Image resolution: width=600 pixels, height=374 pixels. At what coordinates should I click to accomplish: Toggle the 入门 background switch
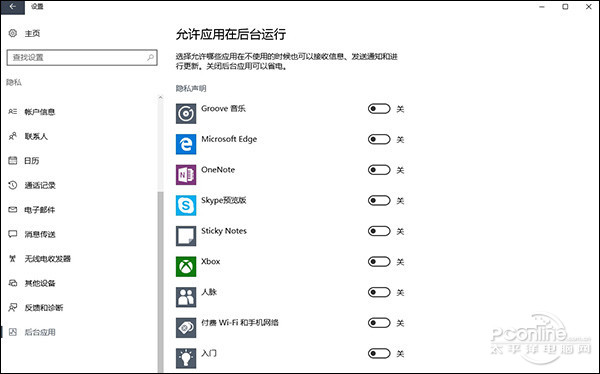tap(379, 354)
